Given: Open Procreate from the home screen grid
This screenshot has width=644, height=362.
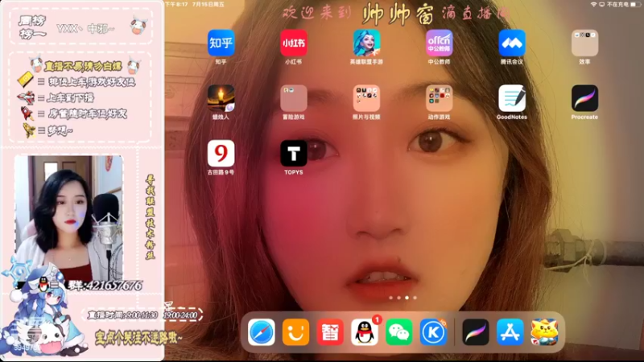Looking at the screenshot, I should click(584, 98).
